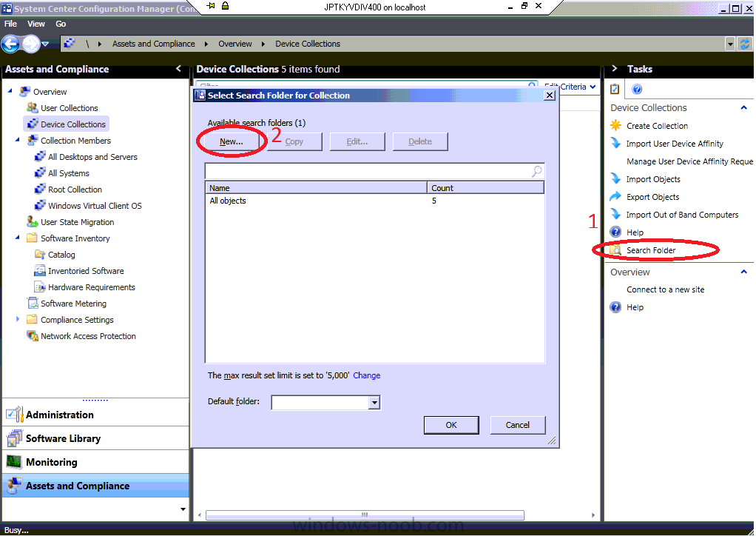The width and height of the screenshot is (756, 536).
Task: Collapse the Assets and Compliance navigation pane
Action: (179, 69)
